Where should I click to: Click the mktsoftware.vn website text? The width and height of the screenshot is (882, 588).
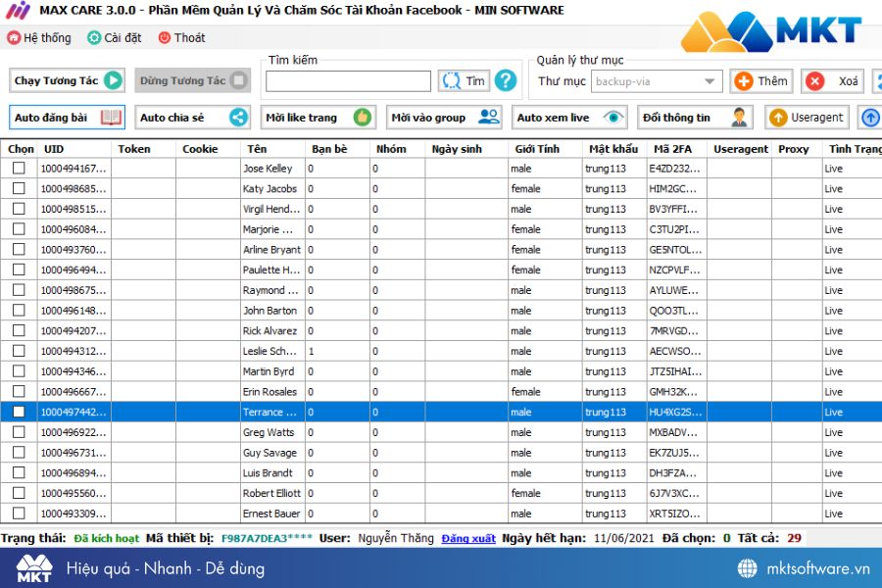coord(818,568)
